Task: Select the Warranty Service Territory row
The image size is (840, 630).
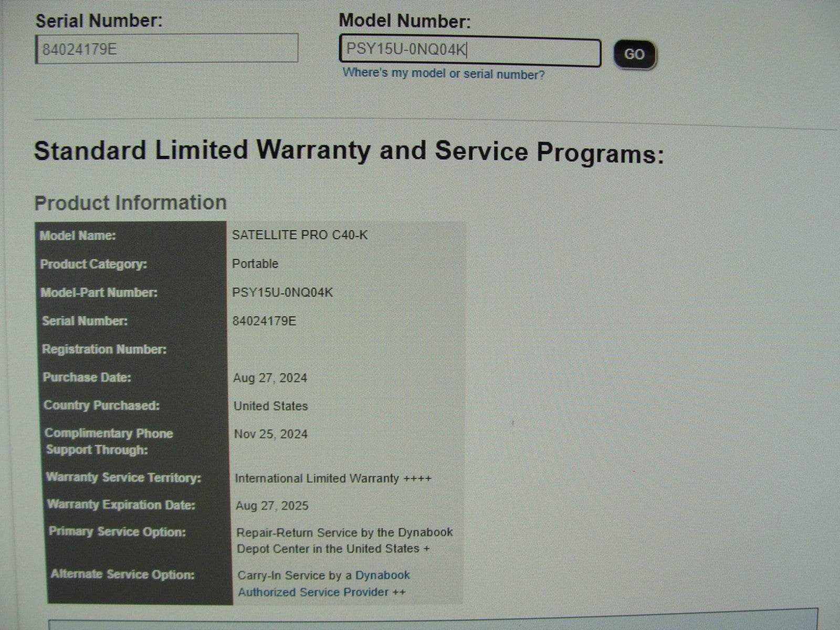Action: tap(334, 478)
